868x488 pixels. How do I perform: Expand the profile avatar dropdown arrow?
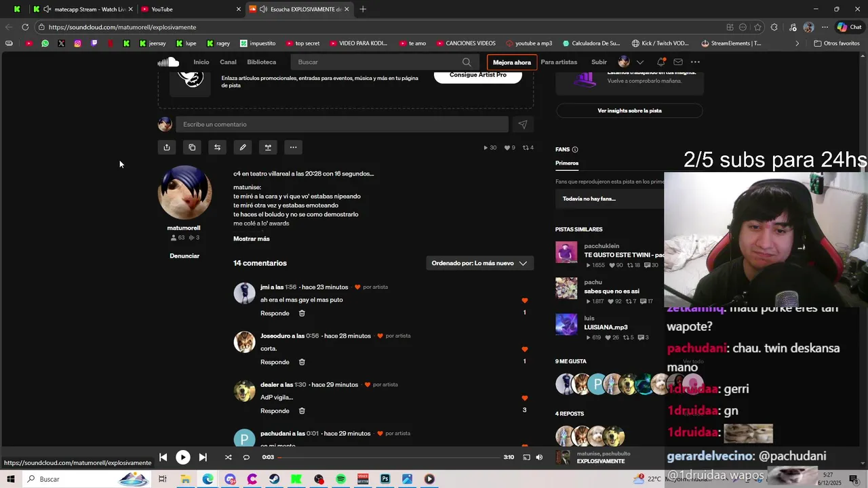[640, 62]
